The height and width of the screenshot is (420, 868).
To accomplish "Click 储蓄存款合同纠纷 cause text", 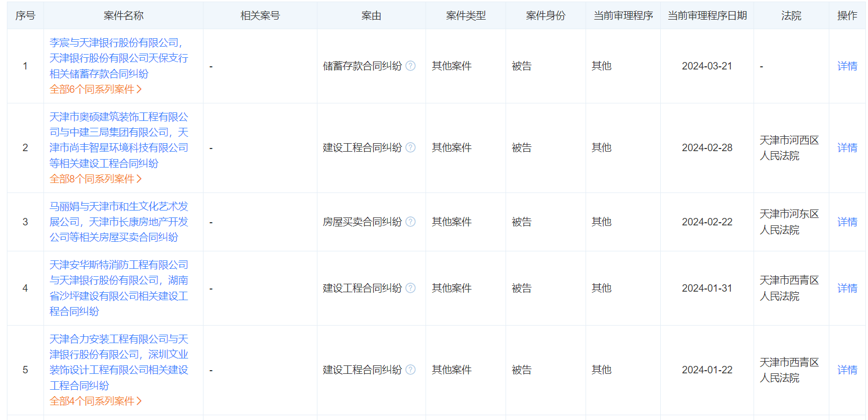I will coord(362,66).
